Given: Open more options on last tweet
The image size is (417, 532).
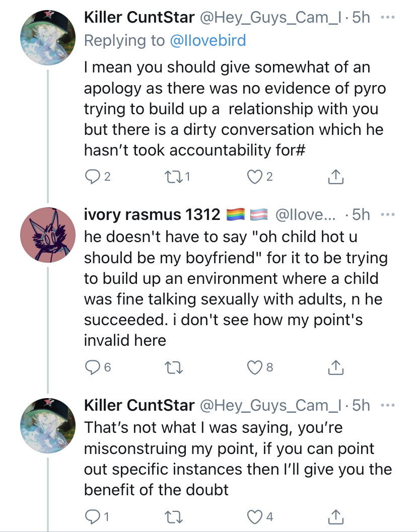Looking at the screenshot, I should click(x=388, y=405).
